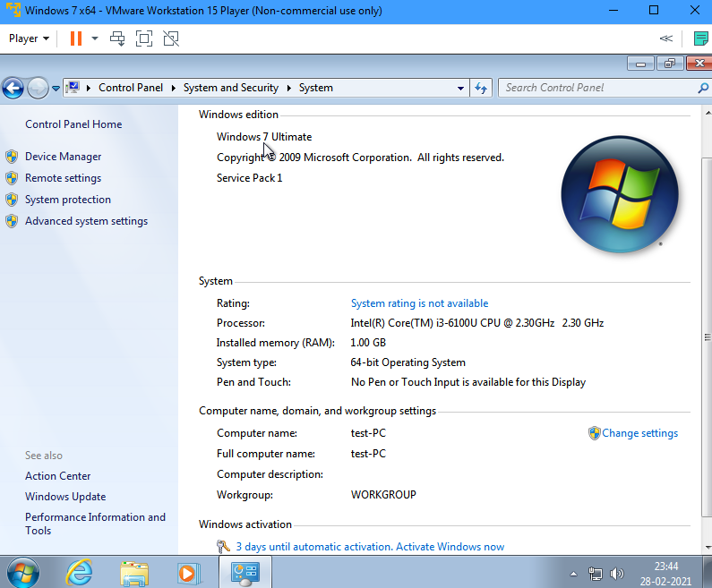Send Ctrl+Alt+Del to the virtual machine
The image size is (712, 588).
click(x=117, y=38)
